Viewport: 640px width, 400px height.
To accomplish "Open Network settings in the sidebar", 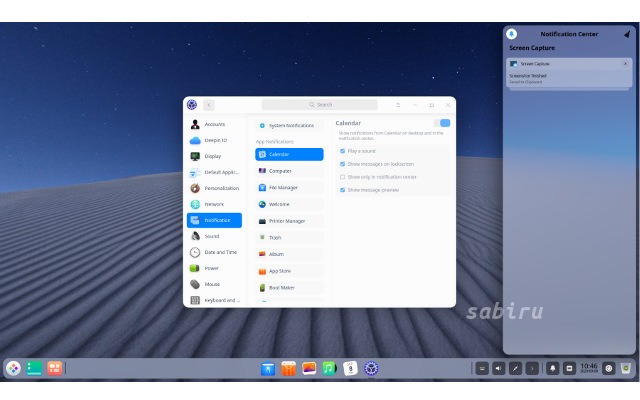I will pos(214,204).
